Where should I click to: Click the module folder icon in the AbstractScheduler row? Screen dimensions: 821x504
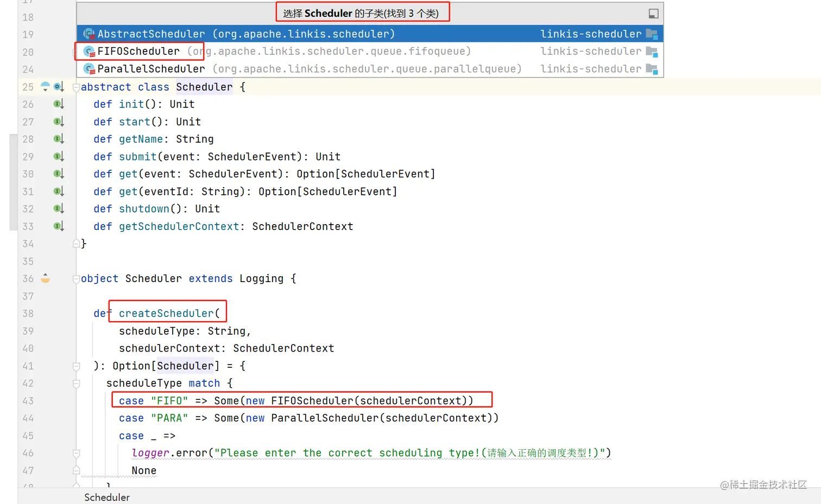pos(652,34)
